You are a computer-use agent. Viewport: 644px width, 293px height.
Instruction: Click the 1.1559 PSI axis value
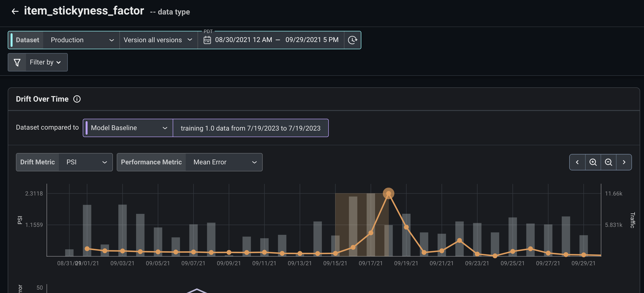[x=34, y=225]
